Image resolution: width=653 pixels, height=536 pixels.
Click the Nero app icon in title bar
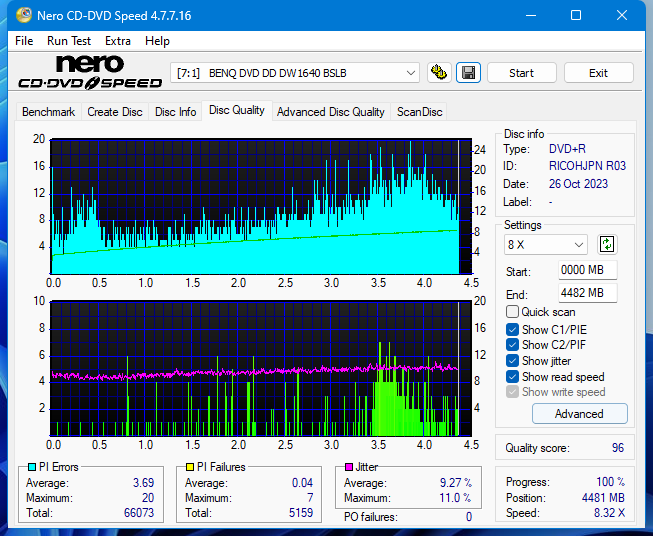pyautogui.click(x=24, y=15)
